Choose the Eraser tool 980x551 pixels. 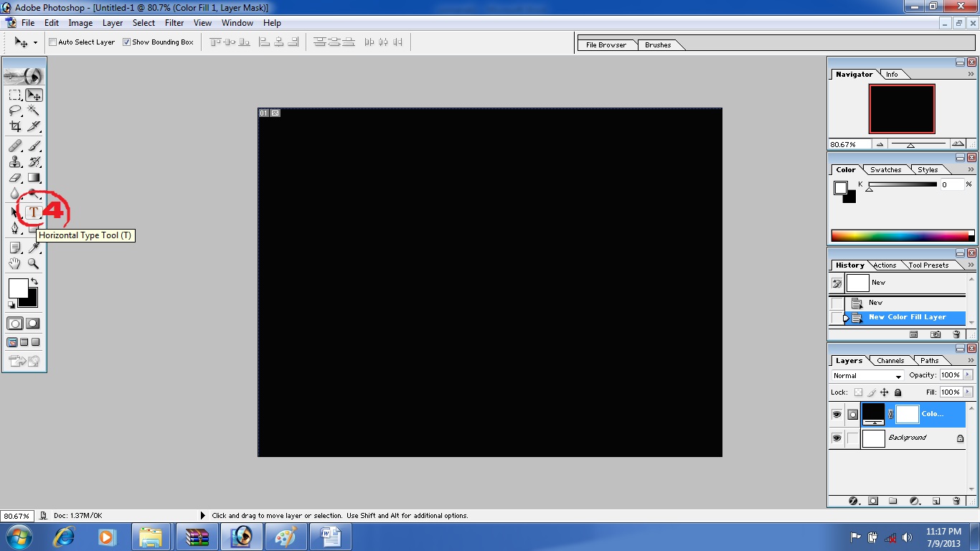pos(14,178)
